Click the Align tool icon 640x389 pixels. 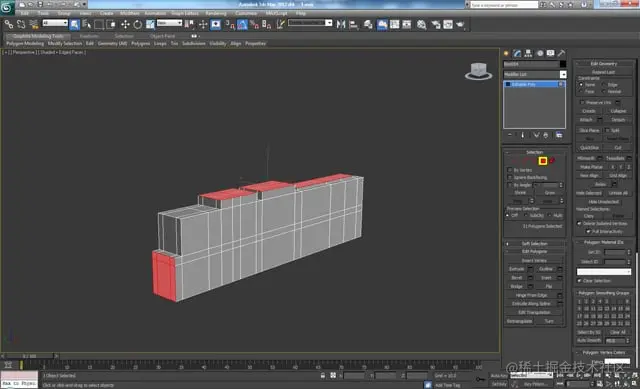point(353,24)
